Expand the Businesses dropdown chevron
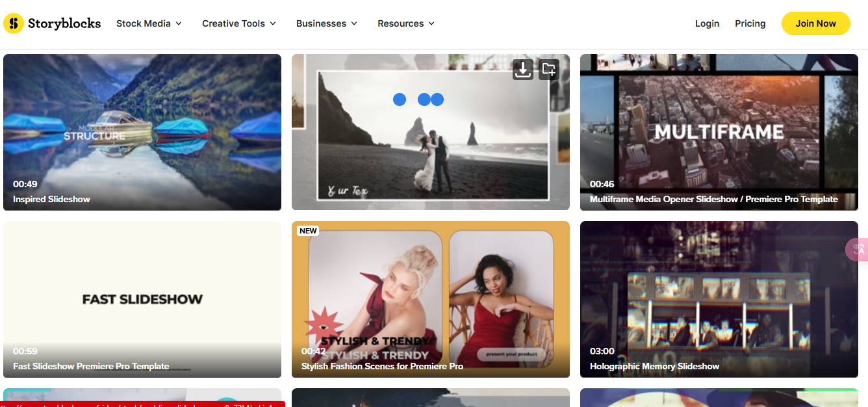This screenshot has height=407, width=868. (x=354, y=23)
